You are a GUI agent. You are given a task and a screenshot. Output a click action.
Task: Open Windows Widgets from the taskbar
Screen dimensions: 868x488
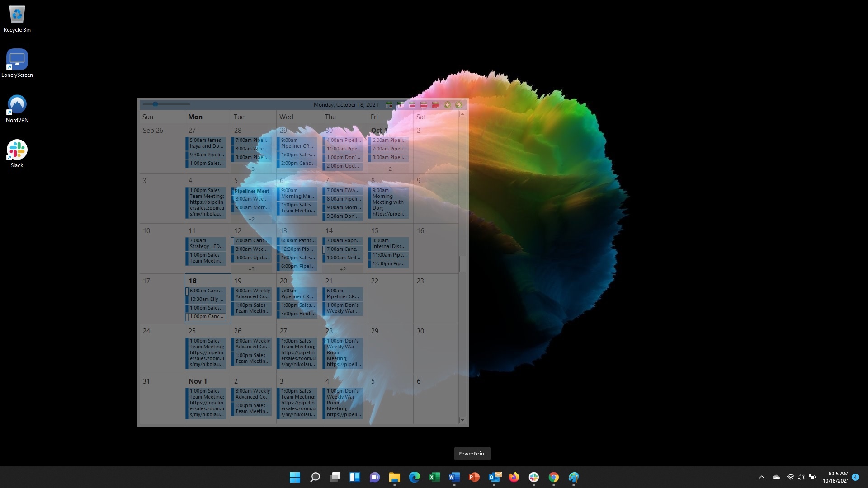[x=355, y=477]
